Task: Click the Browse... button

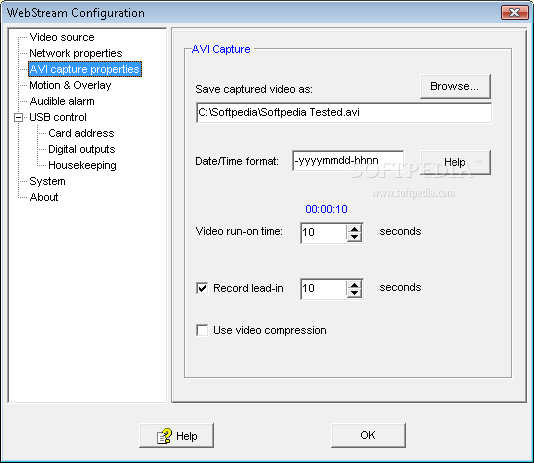Action: point(455,86)
